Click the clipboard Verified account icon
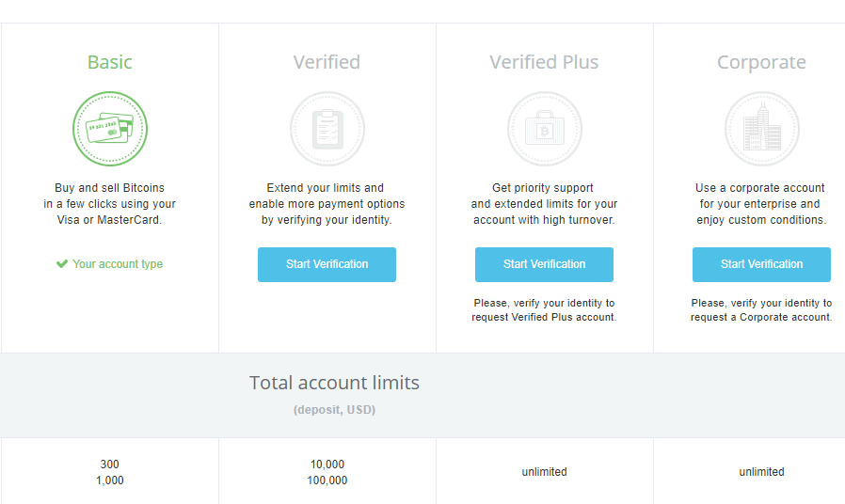Image resolution: width=845 pixels, height=504 pixels. 327,129
